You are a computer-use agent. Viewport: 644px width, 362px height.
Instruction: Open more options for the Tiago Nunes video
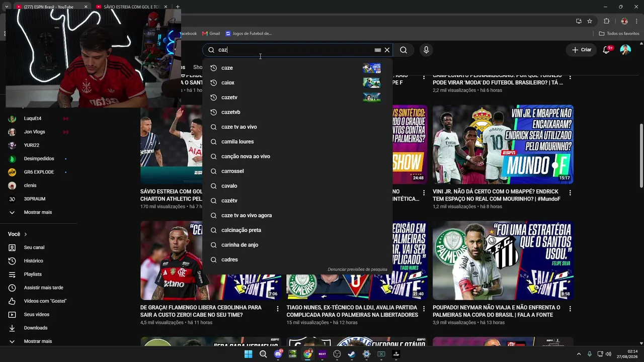[x=424, y=309]
